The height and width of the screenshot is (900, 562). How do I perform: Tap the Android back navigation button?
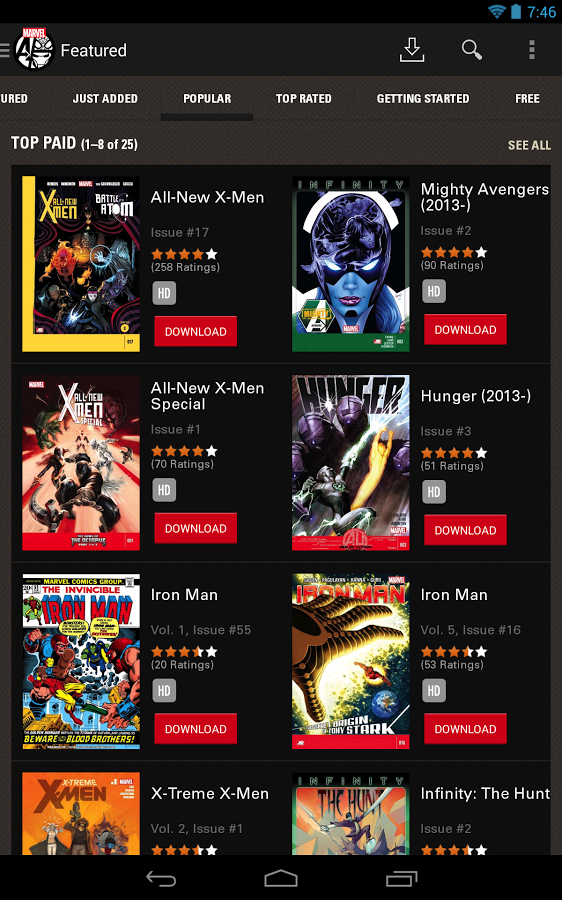161,878
